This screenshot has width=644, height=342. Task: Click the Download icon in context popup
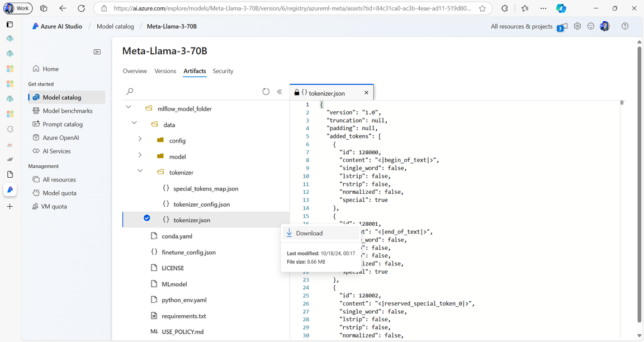click(289, 233)
